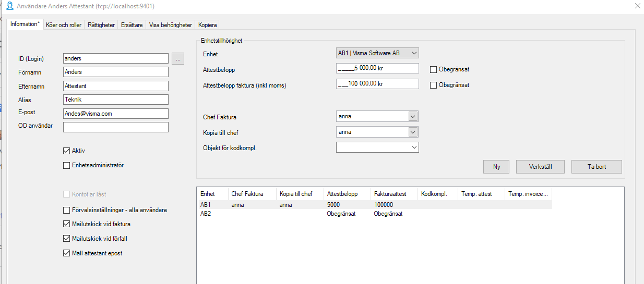Click the Attestbelopp amount field
The image size is (644, 284).
[377, 68]
